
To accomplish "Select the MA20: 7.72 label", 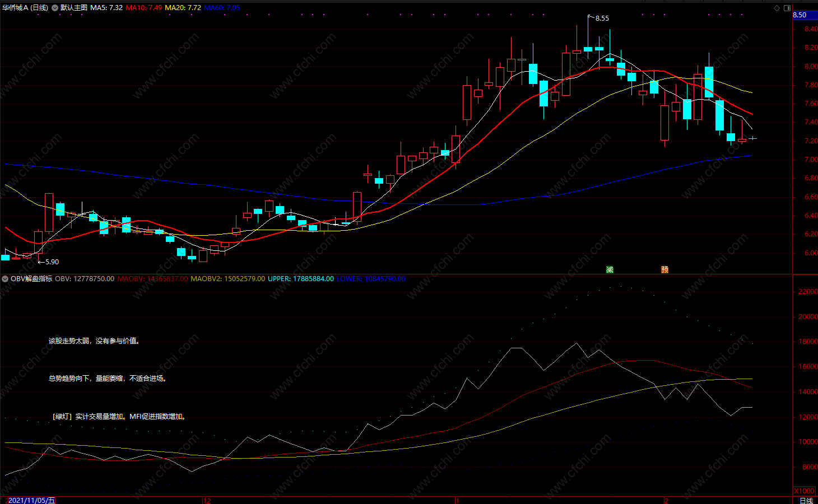I will pyautogui.click(x=183, y=8).
